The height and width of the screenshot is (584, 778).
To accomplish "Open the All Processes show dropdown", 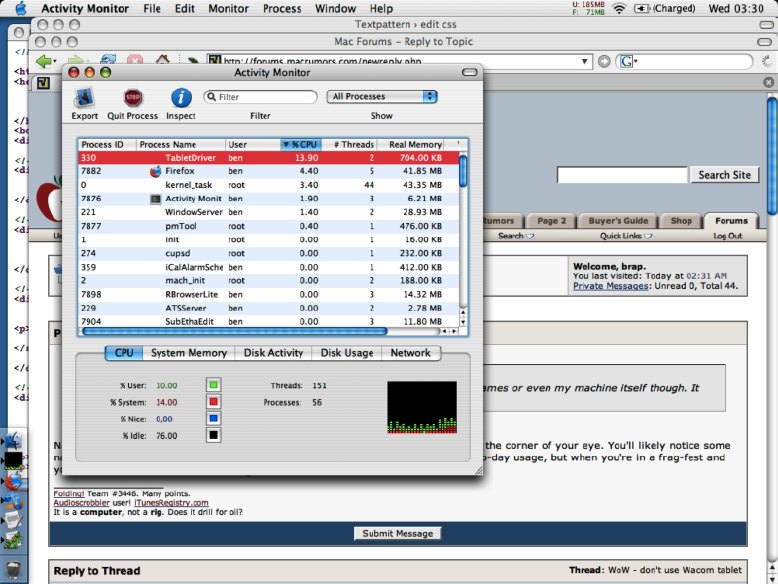I will [382, 97].
